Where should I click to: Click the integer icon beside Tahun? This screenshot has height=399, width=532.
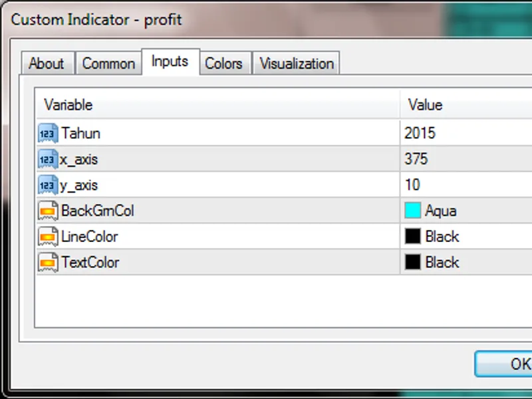(x=48, y=134)
